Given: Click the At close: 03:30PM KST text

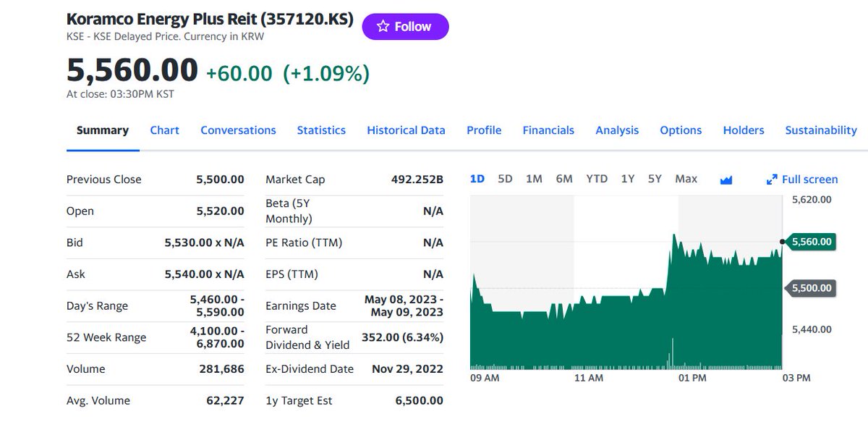Looking at the screenshot, I should (120, 94).
